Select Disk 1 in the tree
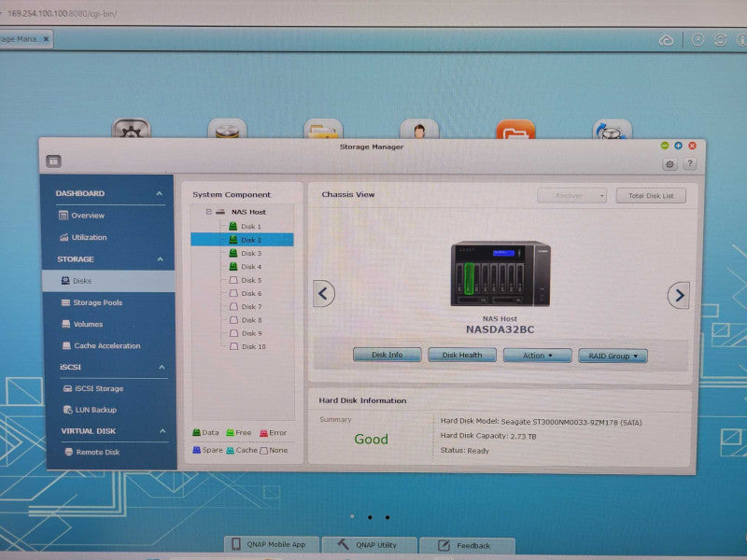This screenshot has width=747, height=560. (x=246, y=227)
